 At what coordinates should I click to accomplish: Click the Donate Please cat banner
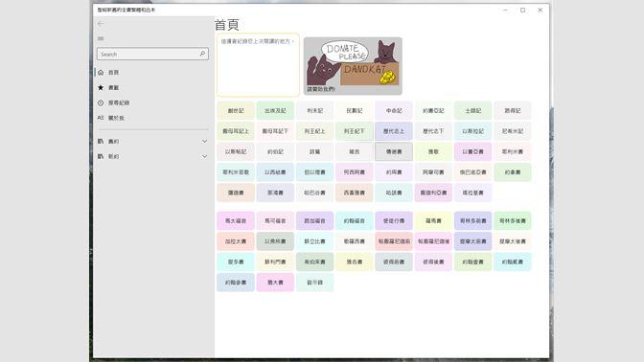[x=353, y=66]
